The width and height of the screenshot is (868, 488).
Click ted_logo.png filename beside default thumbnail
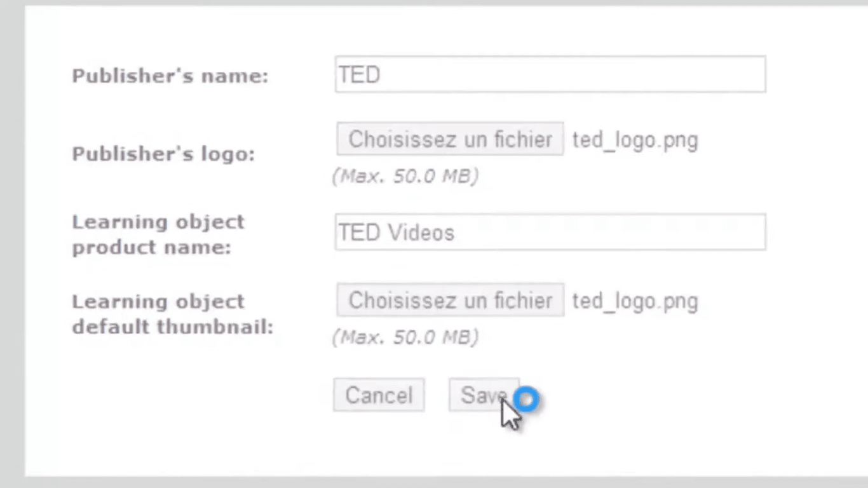pos(635,301)
